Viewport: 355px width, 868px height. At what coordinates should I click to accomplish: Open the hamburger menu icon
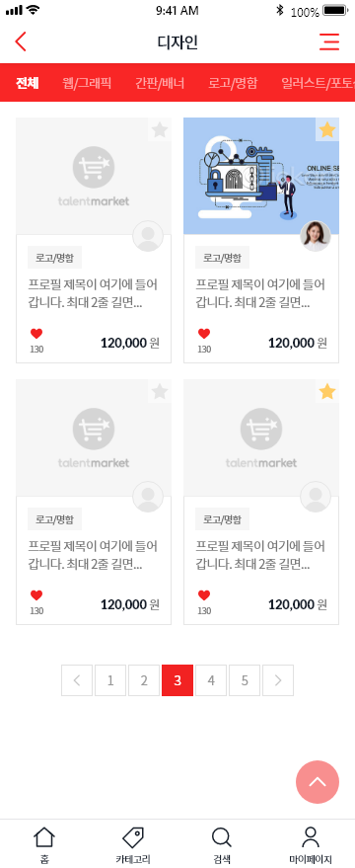pyautogui.click(x=329, y=42)
